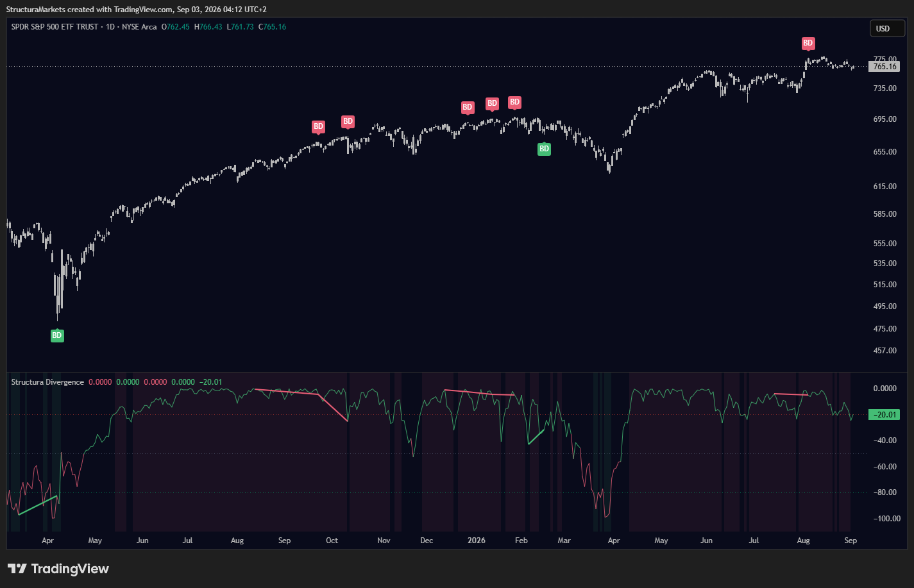914x588 pixels.
Task: Click the 0.0000 level on indicator scale
Action: (885, 389)
